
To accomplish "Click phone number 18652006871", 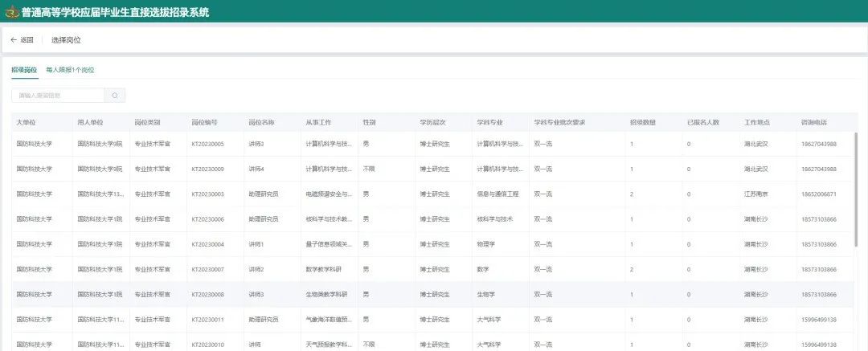I will pyautogui.click(x=818, y=194).
